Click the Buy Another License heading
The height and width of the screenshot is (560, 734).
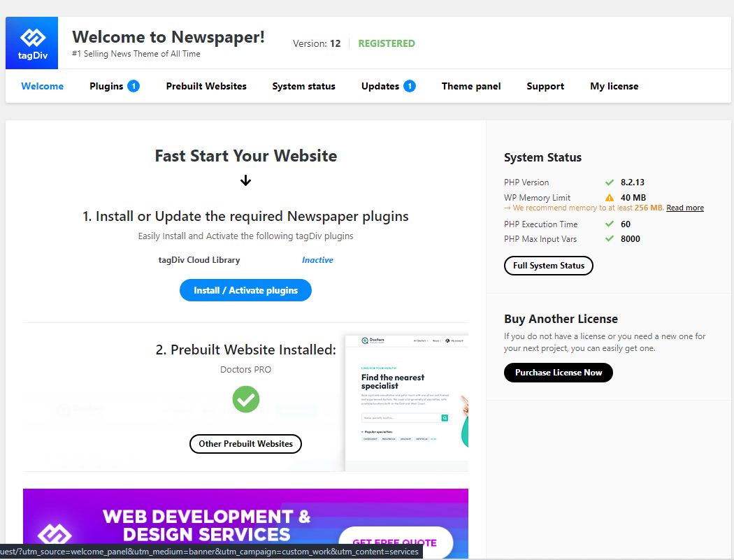point(561,319)
